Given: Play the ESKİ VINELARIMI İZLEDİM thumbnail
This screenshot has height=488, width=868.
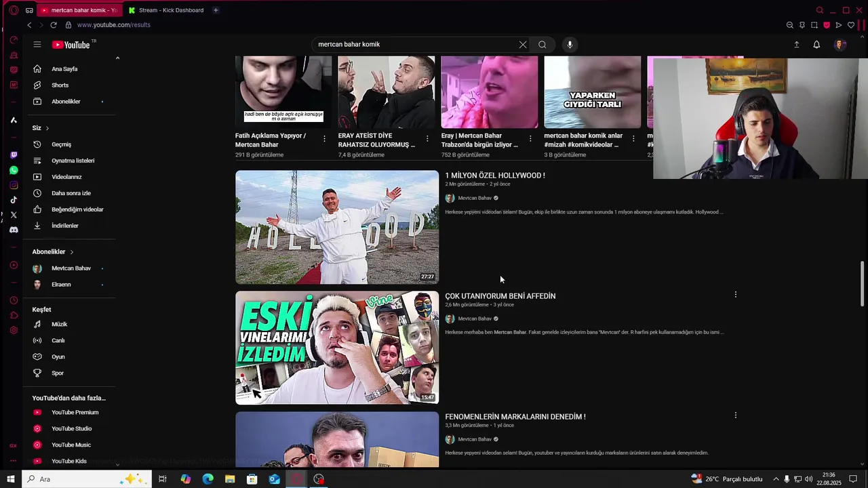Looking at the screenshot, I should pos(337,348).
